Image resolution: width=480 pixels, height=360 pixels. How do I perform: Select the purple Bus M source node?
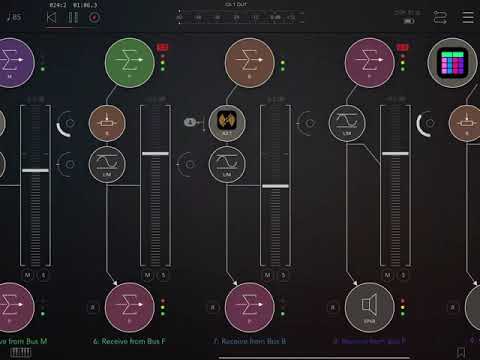(x=13, y=63)
